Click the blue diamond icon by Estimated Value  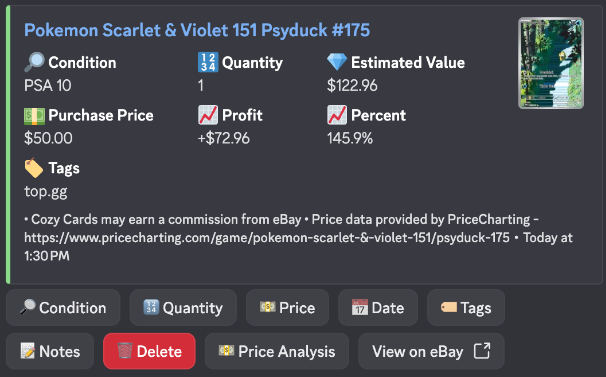pos(337,62)
